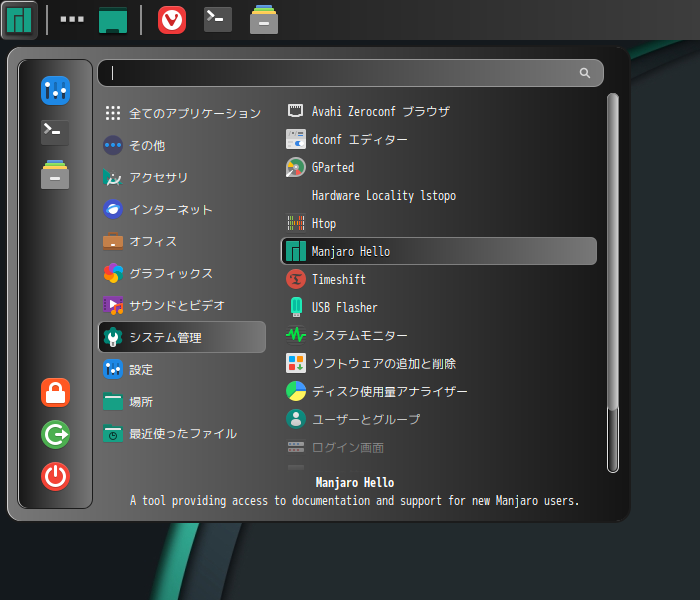This screenshot has height=600, width=700.
Task: Launch Vivaldi browser from the panel
Action: [x=172, y=20]
